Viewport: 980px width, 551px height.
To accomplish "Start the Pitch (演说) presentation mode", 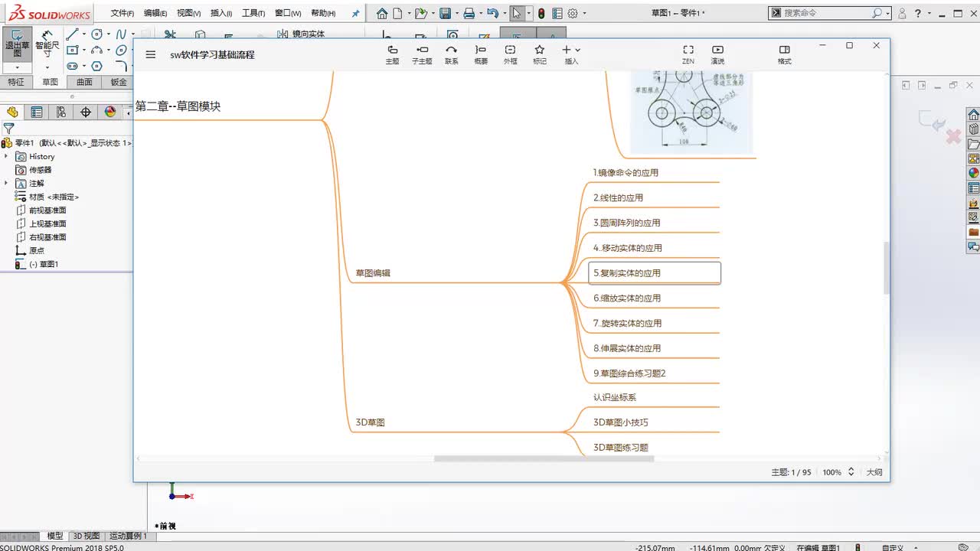I will 717,54.
